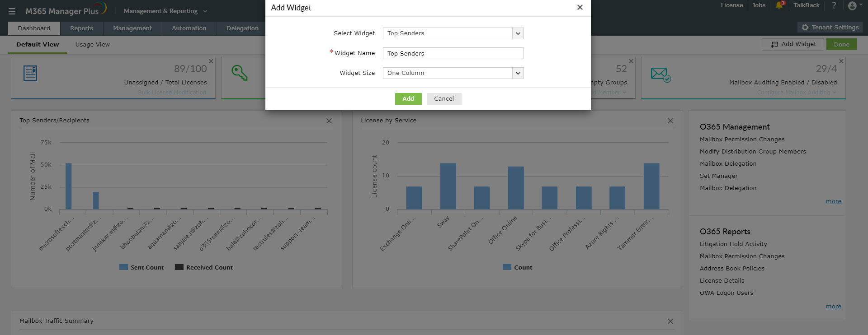868x335 pixels.
Task: Click the postmaster Sent Count bar
Action: pyautogui.click(x=96, y=200)
